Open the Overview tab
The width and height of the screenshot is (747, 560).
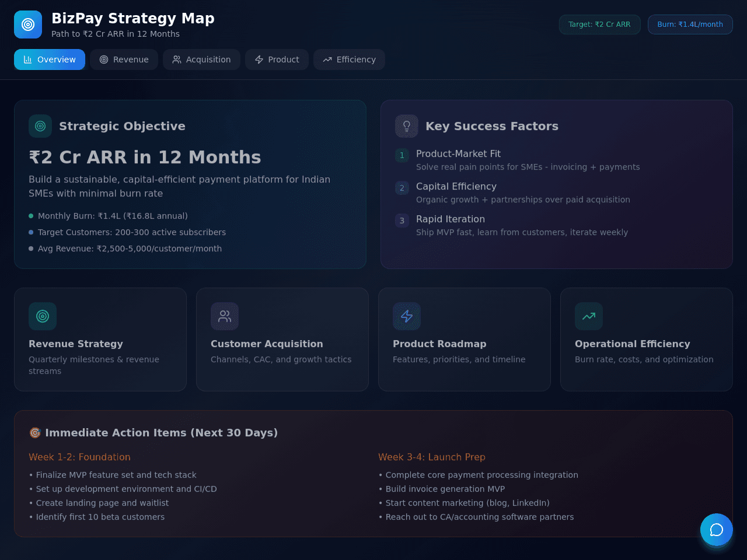click(x=50, y=60)
